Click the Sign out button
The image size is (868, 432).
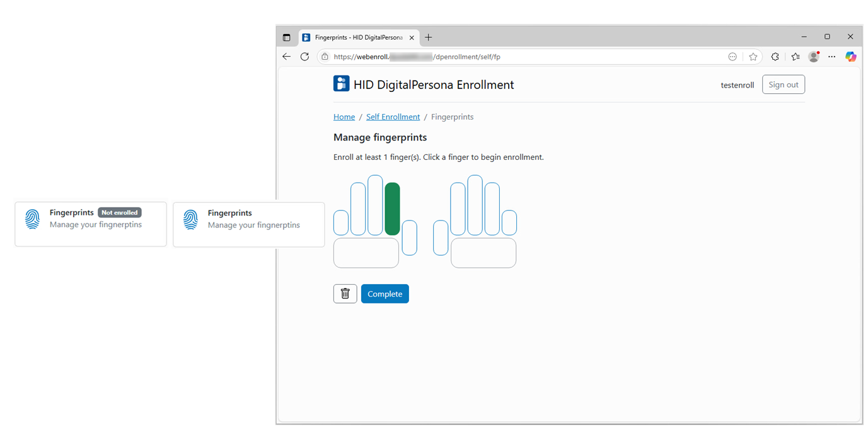click(x=783, y=84)
